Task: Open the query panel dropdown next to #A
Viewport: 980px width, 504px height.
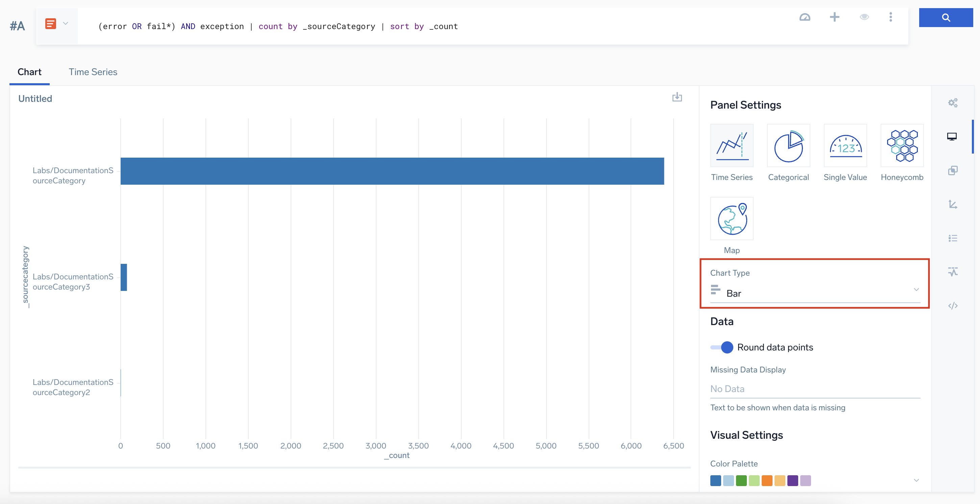Action: [x=66, y=24]
